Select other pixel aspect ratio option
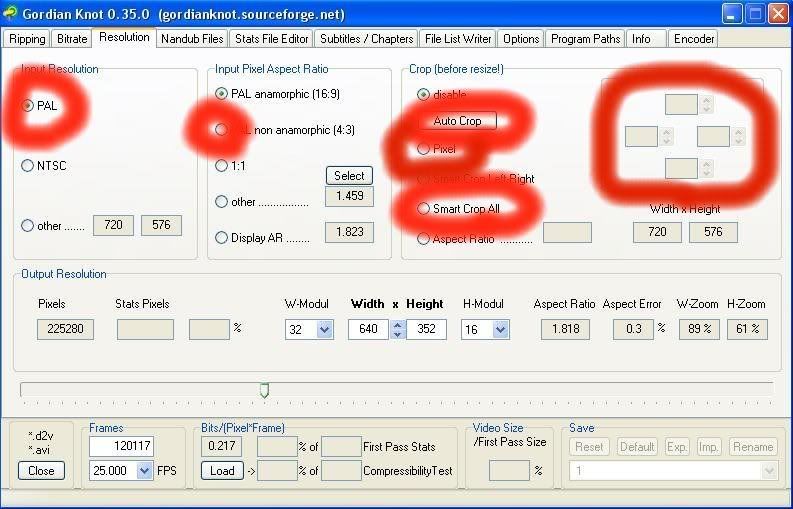 [221, 202]
